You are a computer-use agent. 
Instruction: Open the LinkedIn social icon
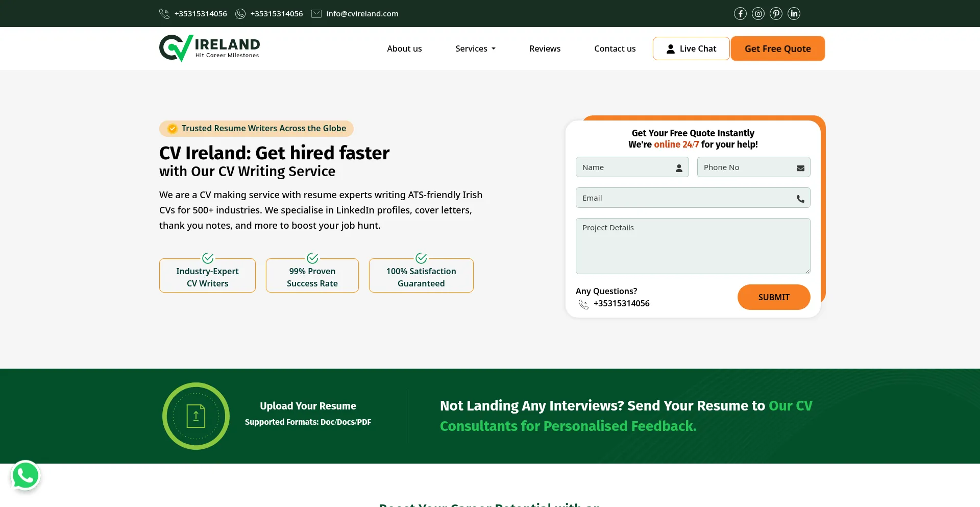tap(794, 14)
